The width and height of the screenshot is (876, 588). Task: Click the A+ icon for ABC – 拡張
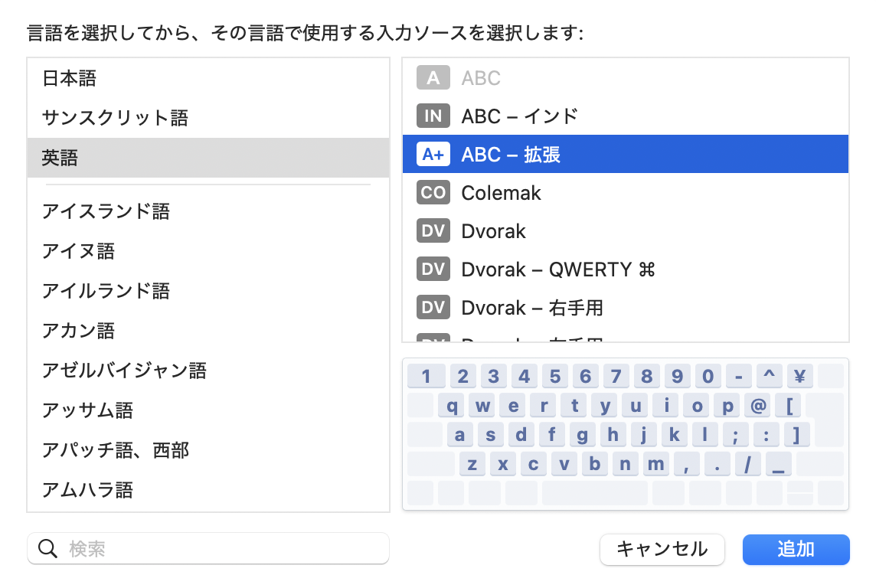pyautogui.click(x=433, y=155)
